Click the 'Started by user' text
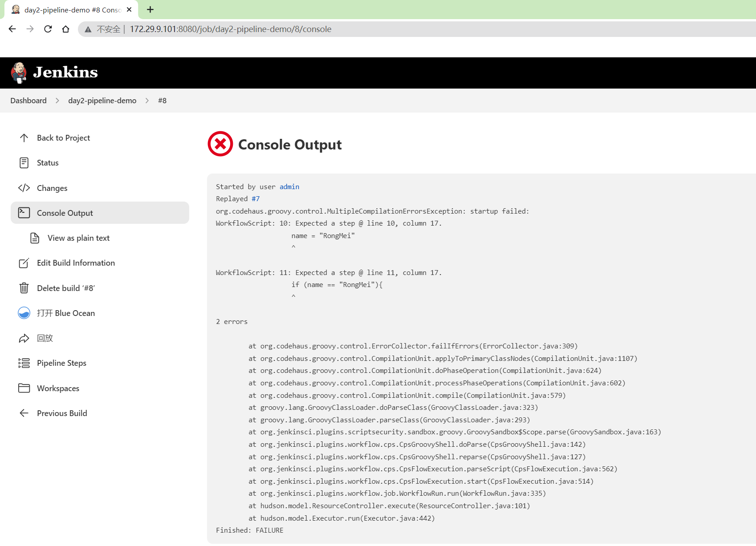Viewport: 756px width, 546px height. click(246, 187)
